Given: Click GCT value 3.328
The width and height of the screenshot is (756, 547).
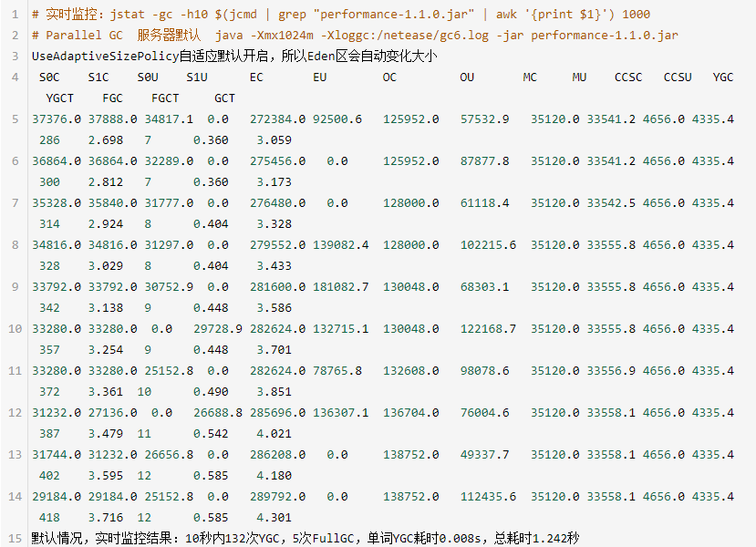Looking at the screenshot, I should 274,224.
